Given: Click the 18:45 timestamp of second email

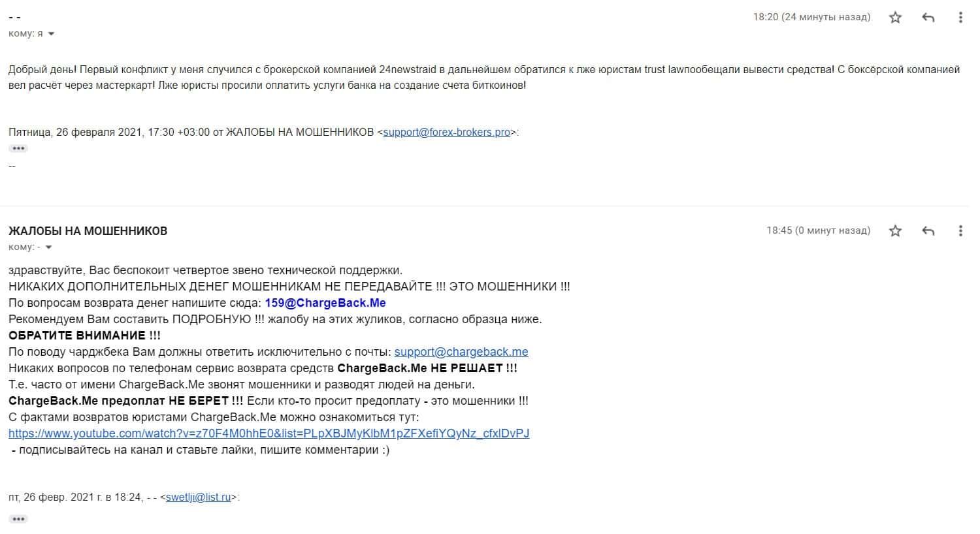Looking at the screenshot, I should click(x=819, y=230).
